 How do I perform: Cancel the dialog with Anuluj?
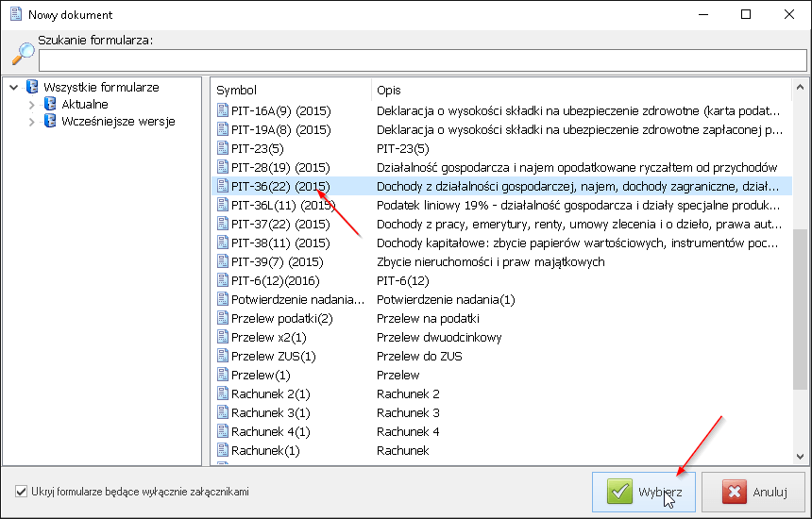[753, 493]
